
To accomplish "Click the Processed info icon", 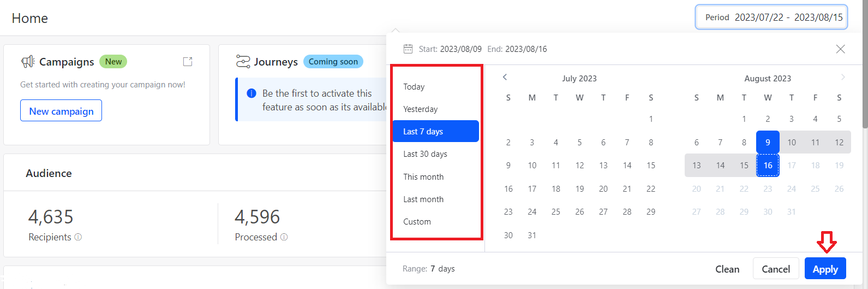I will click(x=284, y=237).
